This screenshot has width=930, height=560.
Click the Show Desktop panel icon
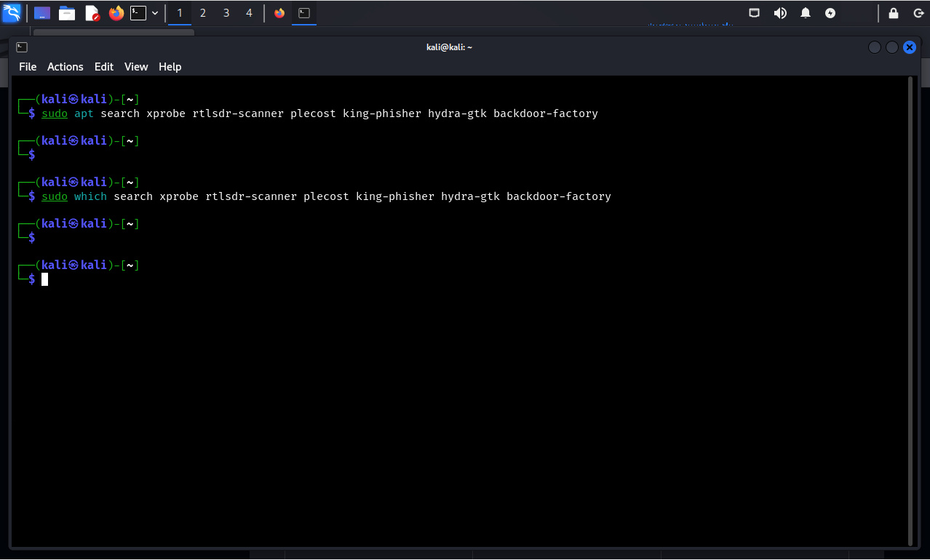click(42, 13)
